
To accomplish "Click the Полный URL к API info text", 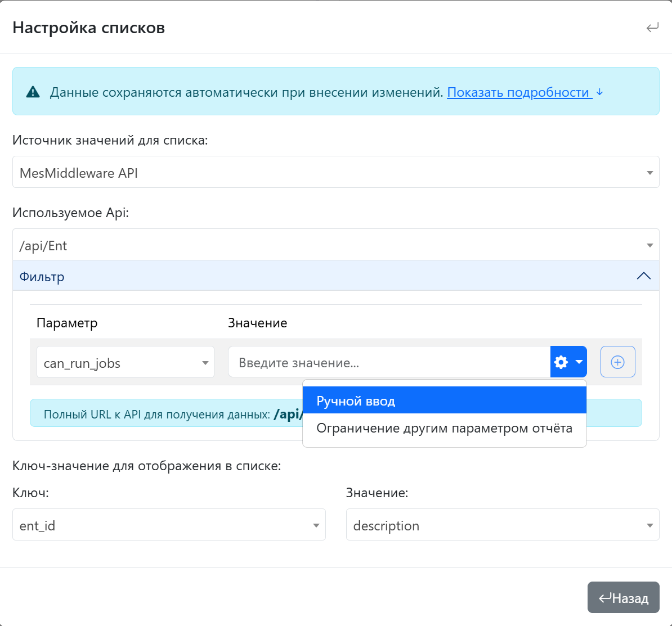I will 156,415.
